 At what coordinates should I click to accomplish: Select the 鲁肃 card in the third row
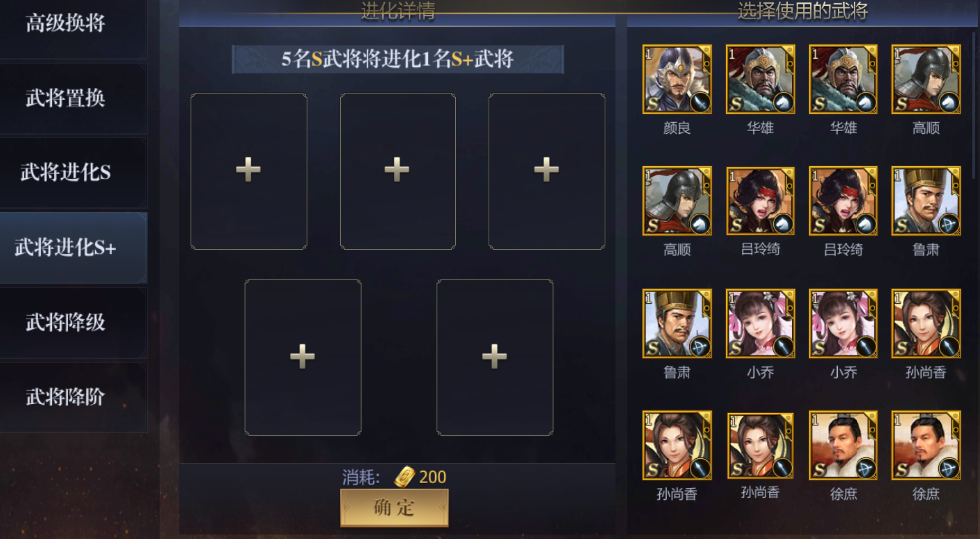(x=677, y=323)
